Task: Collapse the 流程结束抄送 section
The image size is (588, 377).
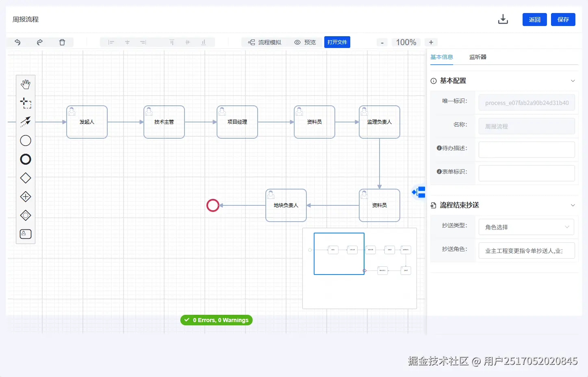Action: pyautogui.click(x=573, y=205)
